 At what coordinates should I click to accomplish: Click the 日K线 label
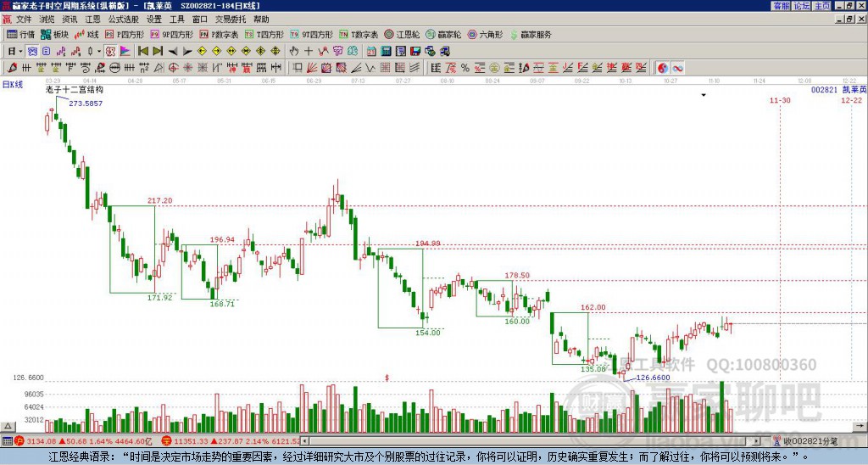13,85
